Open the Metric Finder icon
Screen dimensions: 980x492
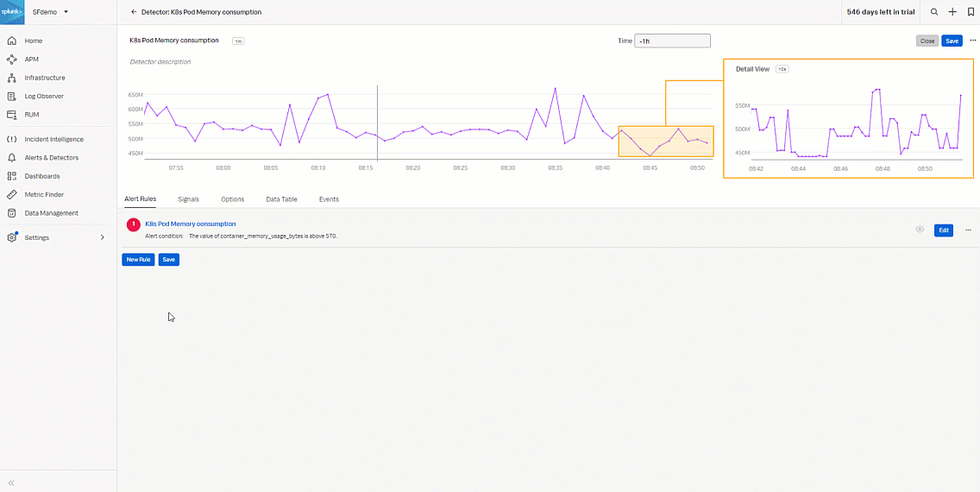11,194
